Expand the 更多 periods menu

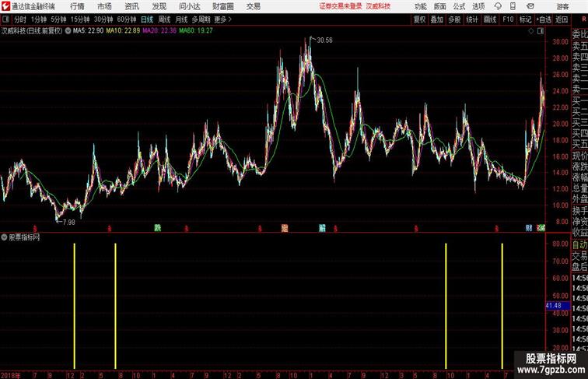pyautogui.click(x=222, y=19)
